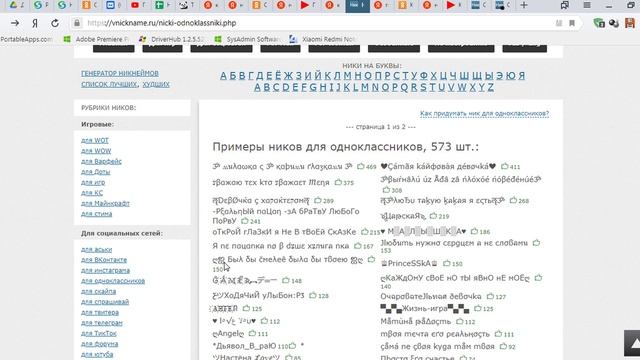Click thumbs-up for Angel nickname, 111
640x360 pixels.
click(x=252, y=333)
